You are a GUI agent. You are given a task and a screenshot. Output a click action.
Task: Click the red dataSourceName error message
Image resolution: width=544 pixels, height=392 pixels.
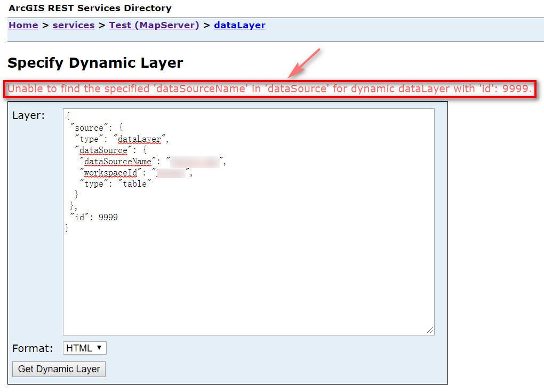click(x=269, y=89)
